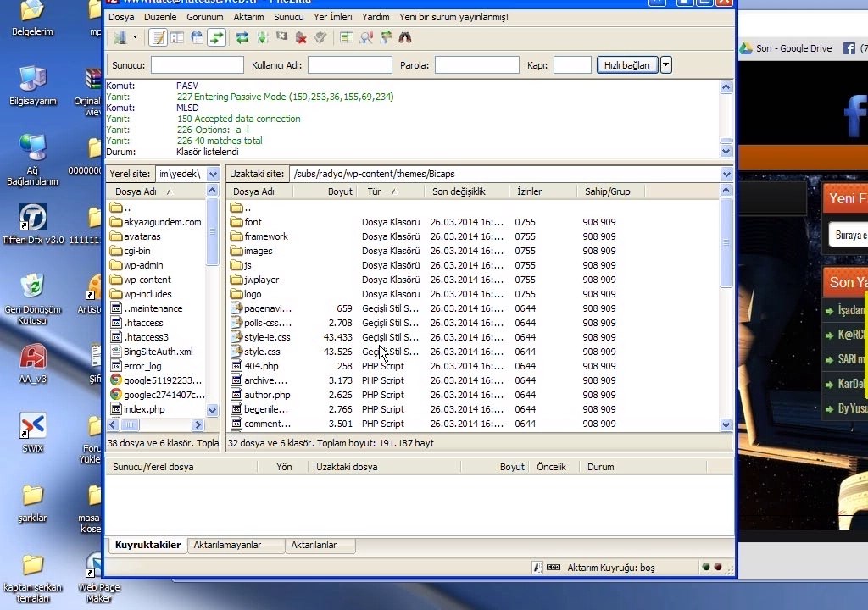The height and width of the screenshot is (610, 868).
Task: Click the refresh file lists icon
Action: tap(242, 37)
